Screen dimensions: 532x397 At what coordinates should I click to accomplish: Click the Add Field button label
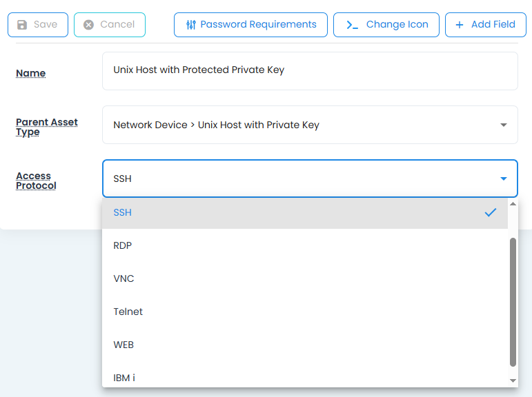[493, 25]
